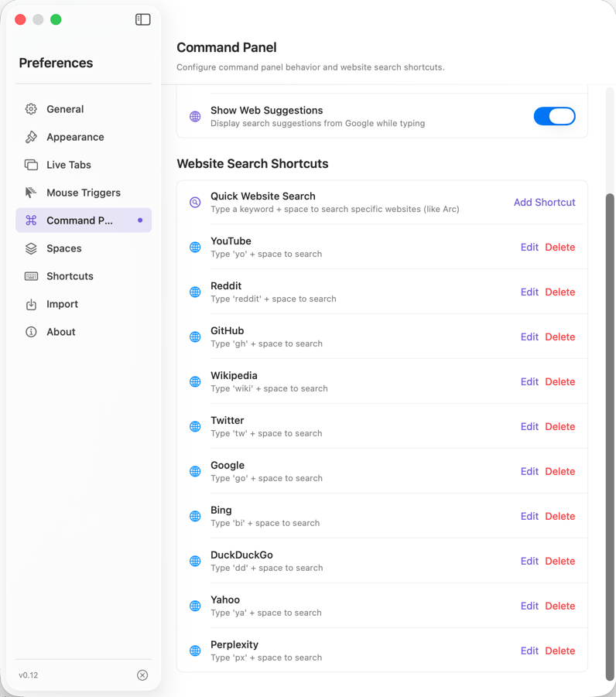
Task: Open General settings via the gear icon
Action: click(x=31, y=109)
